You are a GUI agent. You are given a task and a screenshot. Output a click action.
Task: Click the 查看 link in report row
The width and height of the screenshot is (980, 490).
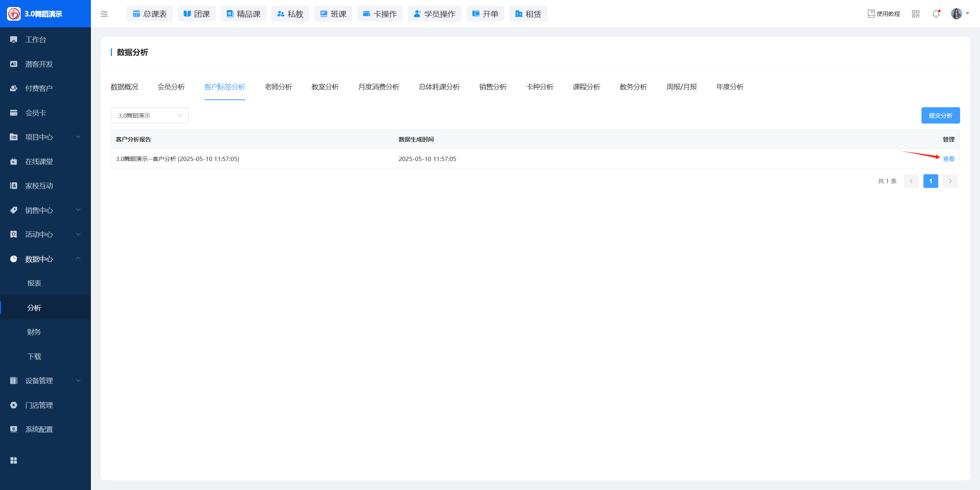click(948, 159)
